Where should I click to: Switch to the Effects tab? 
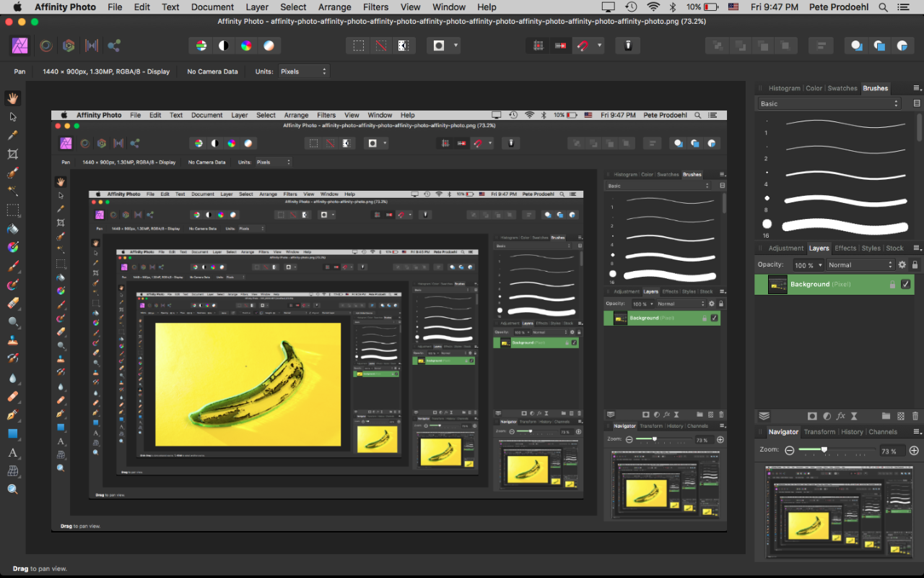(x=845, y=249)
